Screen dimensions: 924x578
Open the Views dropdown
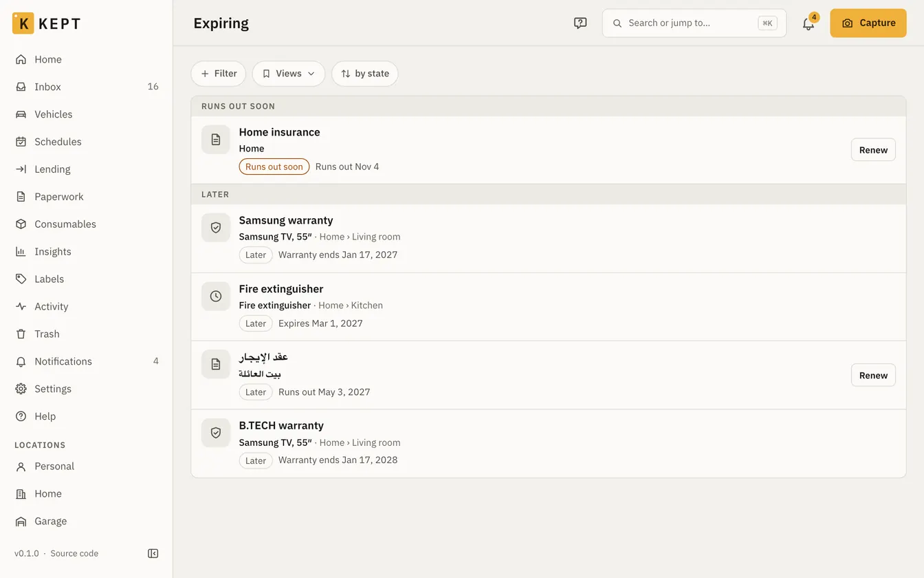[289, 74]
